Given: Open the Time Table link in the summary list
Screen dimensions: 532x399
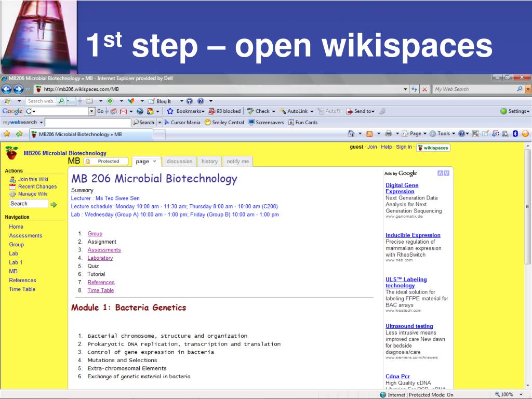Looking at the screenshot, I should (100, 290).
